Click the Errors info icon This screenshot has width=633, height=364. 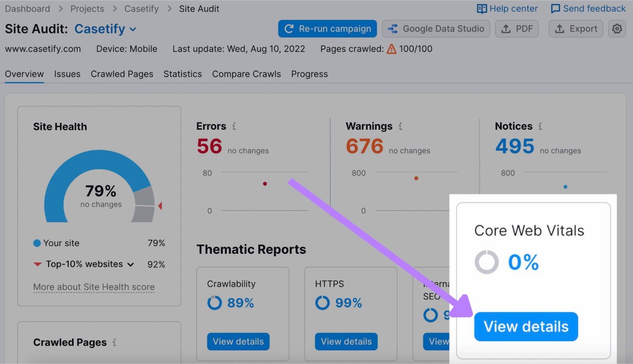(234, 126)
